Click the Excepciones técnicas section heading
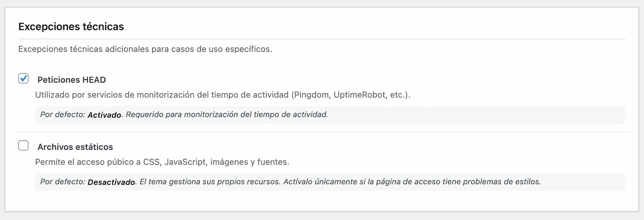This screenshot has width=644, height=220. click(71, 27)
